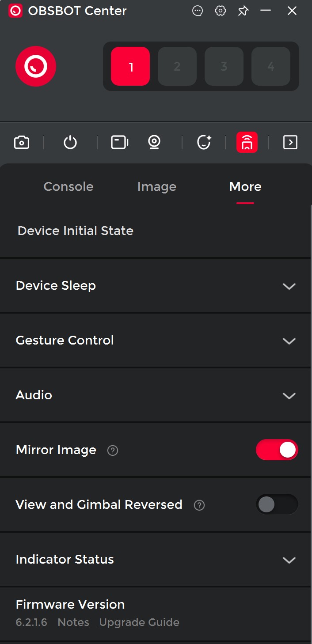Viewport: 312px width, 644px height.
Task: Click the power standby icon
Action: click(x=70, y=142)
